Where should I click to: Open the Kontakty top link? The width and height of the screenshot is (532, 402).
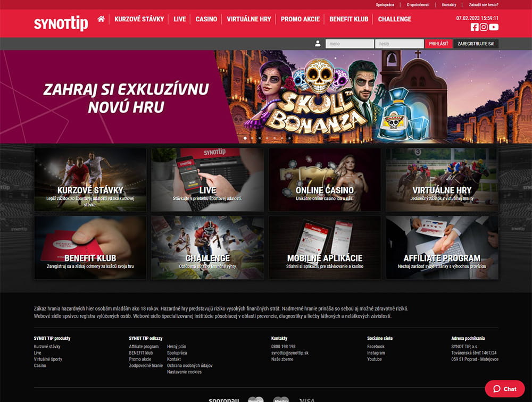pos(449,5)
